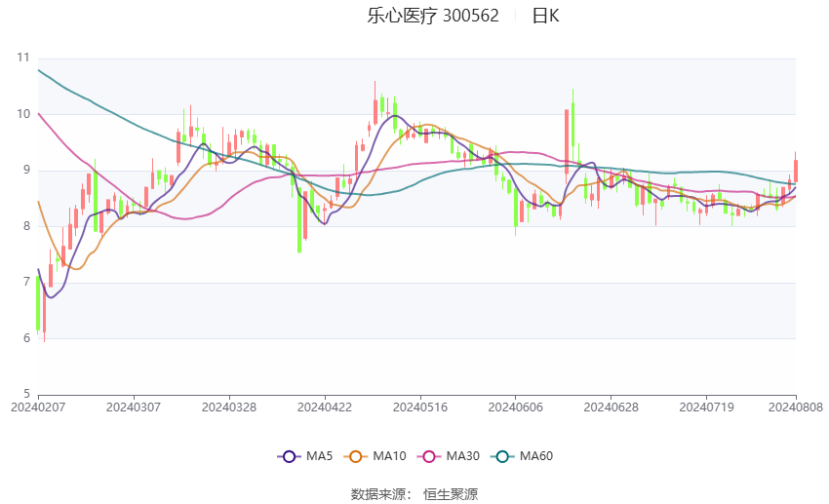Hide the MA60 line via its label
Screen dimensions: 829x504
coord(536,456)
